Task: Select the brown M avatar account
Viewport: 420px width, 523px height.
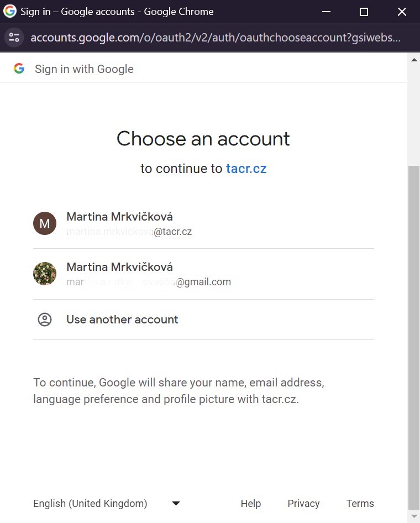Action: (x=45, y=223)
